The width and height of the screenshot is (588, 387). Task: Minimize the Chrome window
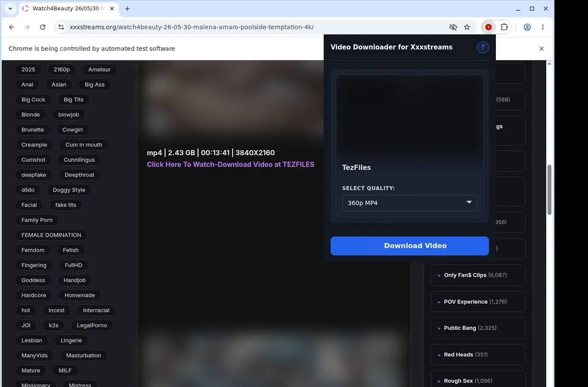tap(519, 8)
